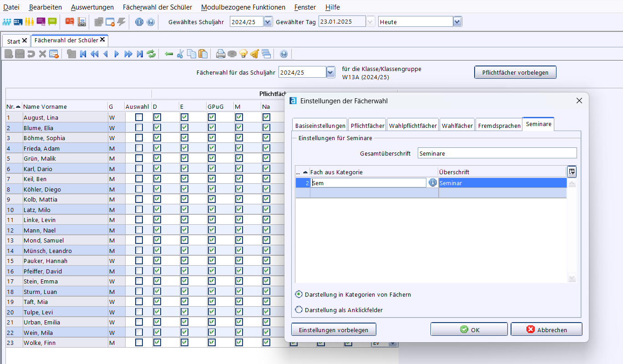Image resolution: width=623 pixels, height=364 pixels.
Task: Click the purple board toolbar icon
Action: pos(41,22)
